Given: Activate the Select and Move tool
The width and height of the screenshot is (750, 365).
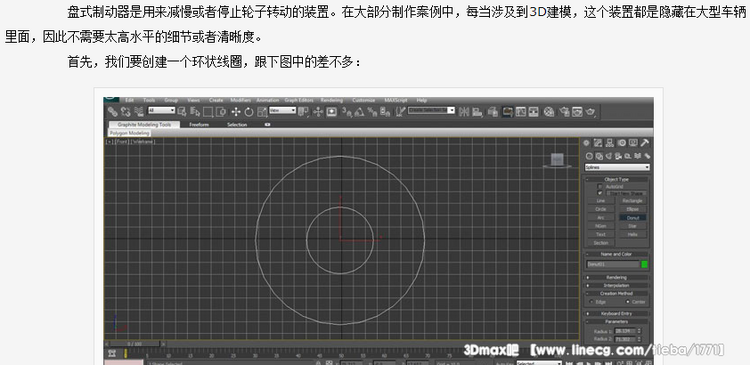Looking at the screenshot, I should tap(236, 112).
